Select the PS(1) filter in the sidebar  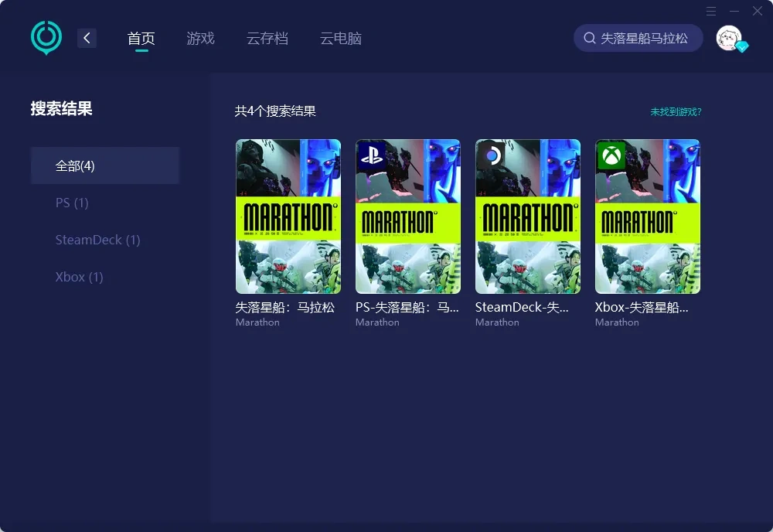[71, 203]
